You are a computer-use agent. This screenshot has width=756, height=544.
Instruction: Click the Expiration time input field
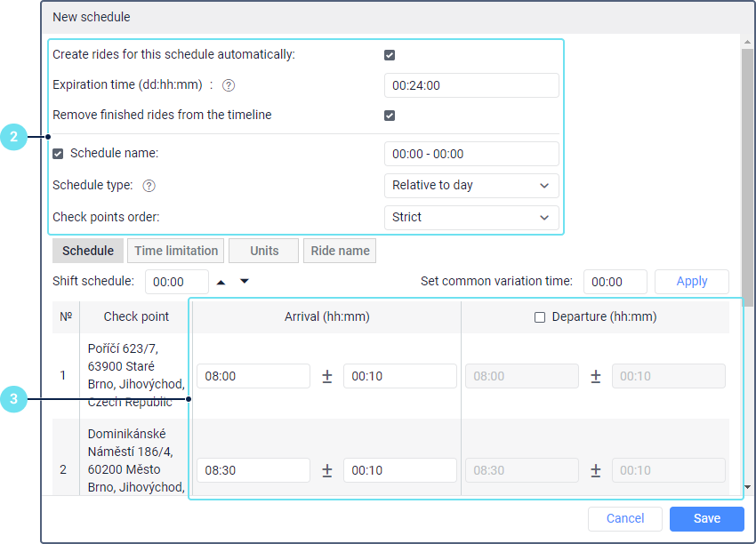[x=471, y=85]
